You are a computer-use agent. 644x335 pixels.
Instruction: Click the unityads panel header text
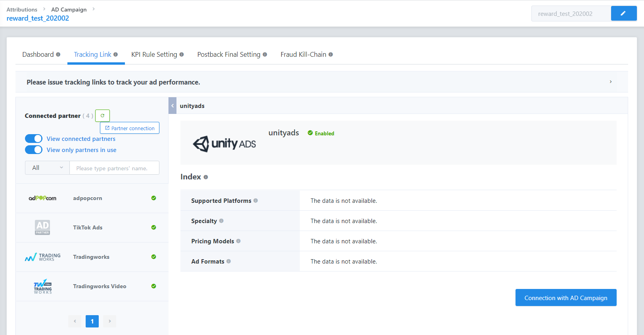[x=192, y=106]
